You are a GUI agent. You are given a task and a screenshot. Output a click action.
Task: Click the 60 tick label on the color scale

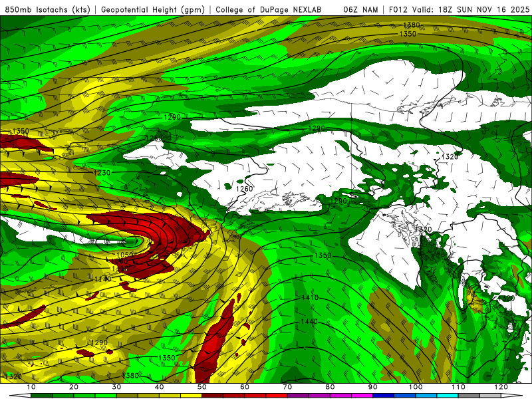(x=245, y=387)
